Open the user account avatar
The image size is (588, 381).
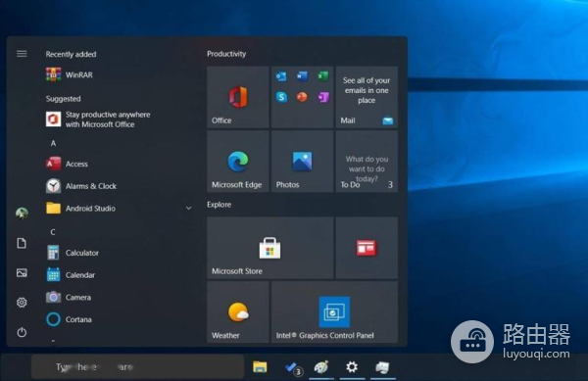pos(22,214)
